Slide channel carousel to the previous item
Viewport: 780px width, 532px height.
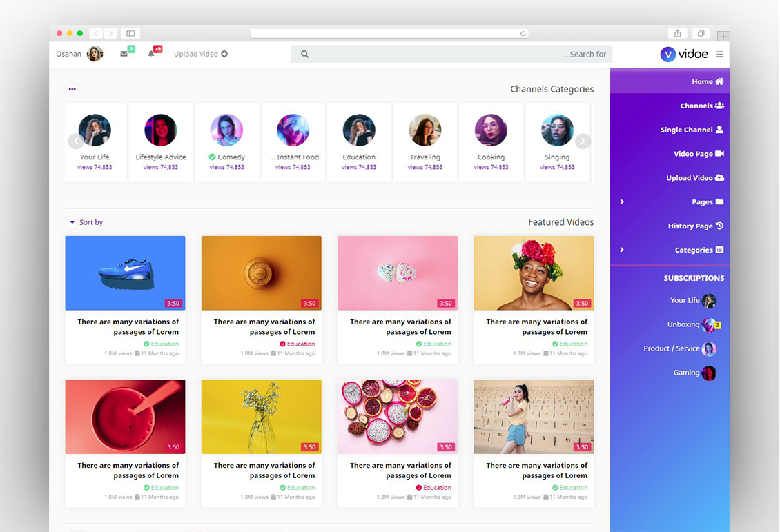pyautogui.click(x=76, y=141)
